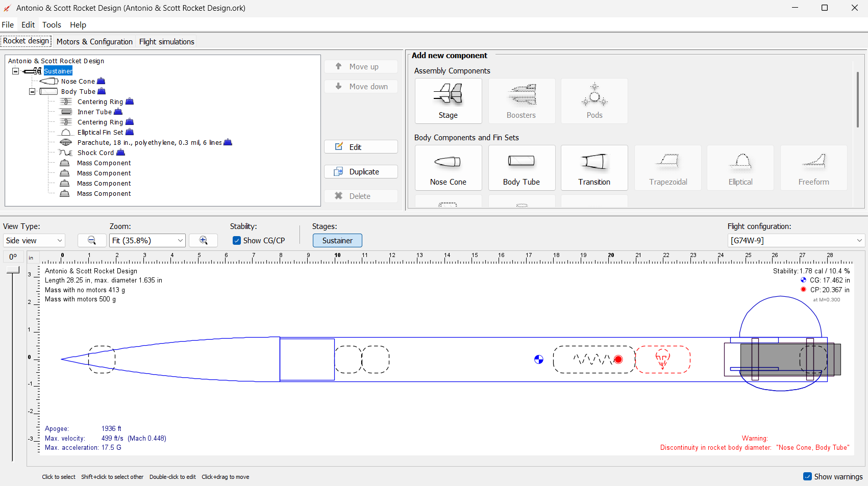Open the View Type dropdown

[34, 240]
